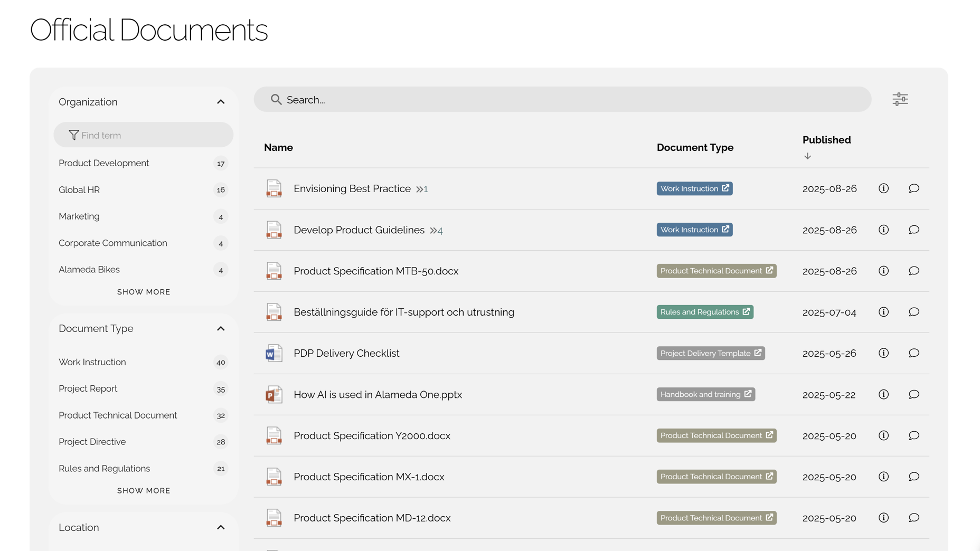Open PDP Delivery Checklist document
The height and width of the screenshot is (551, 980).
pos(346,353)
